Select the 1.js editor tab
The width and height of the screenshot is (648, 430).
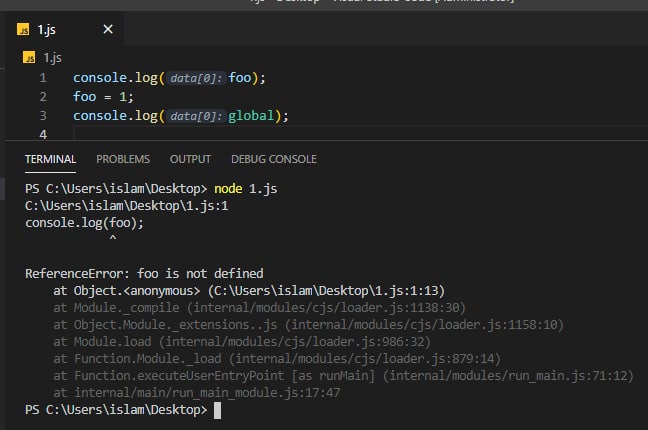click(64, 29)
